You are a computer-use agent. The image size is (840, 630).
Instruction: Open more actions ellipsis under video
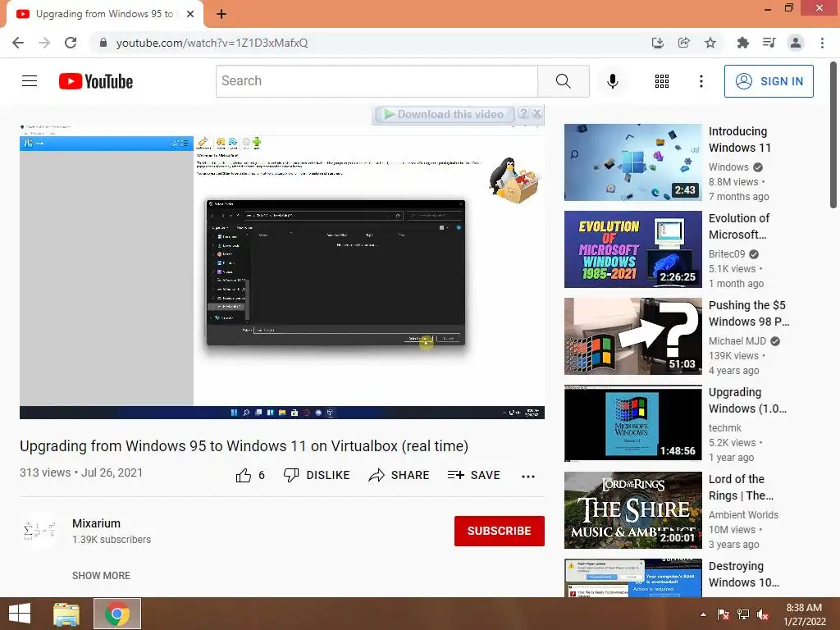[527, 477]
